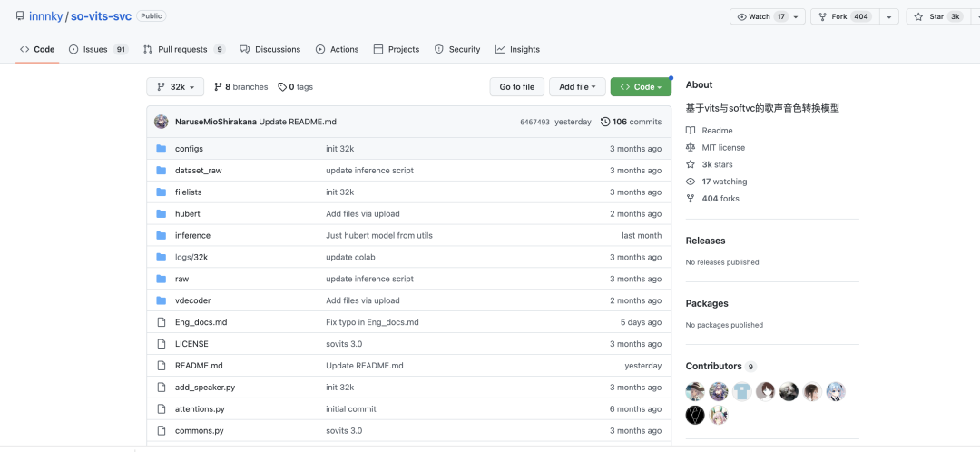Click the light-blue t-shirt contributor avatar

coord(742,391)
